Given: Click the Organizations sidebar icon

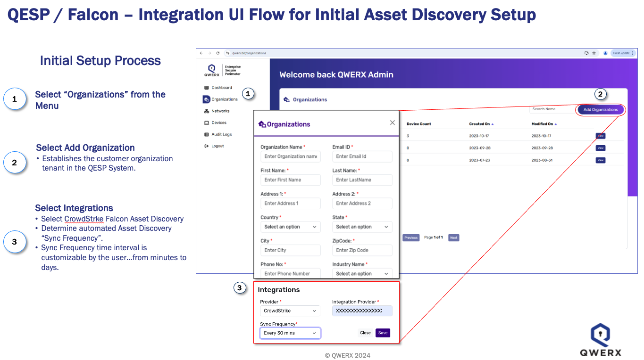Looking at the screenshot, I should [x=207, y=99].
